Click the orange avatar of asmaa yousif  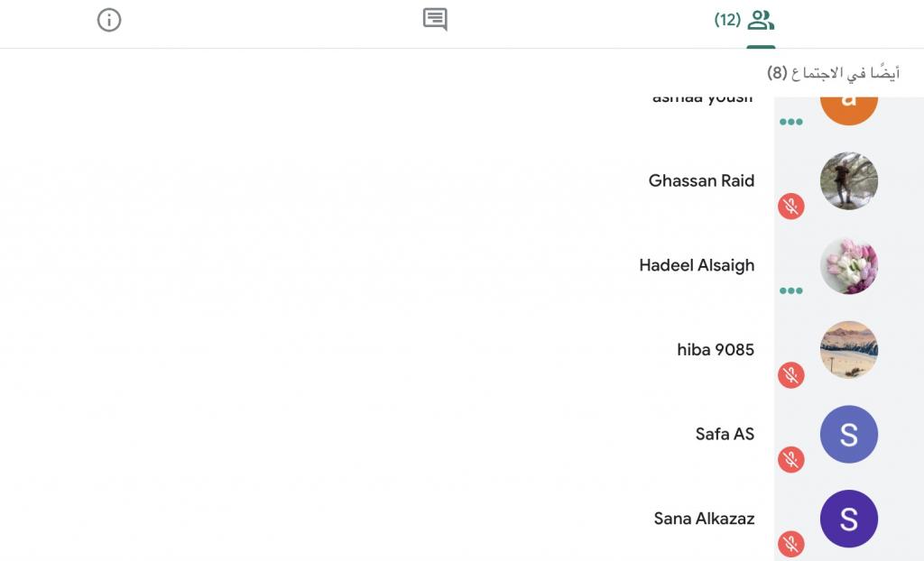848,104
